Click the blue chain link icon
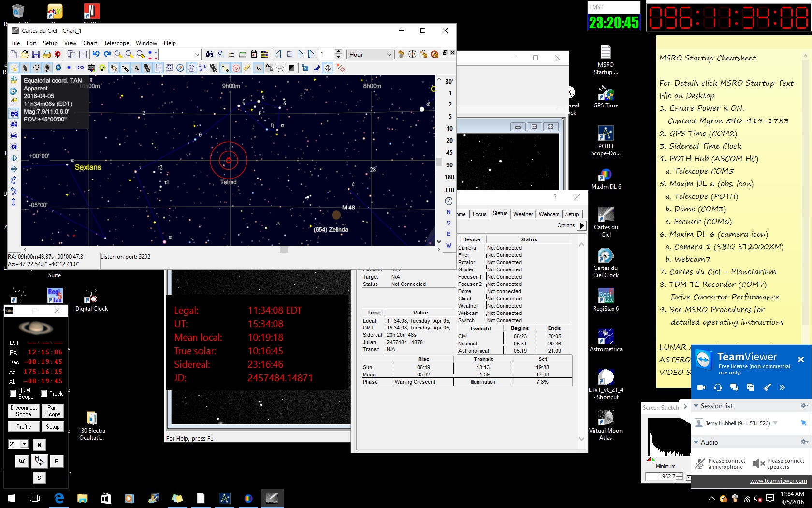This screenshot has height=508, width=812. click(x=317, y=68)
